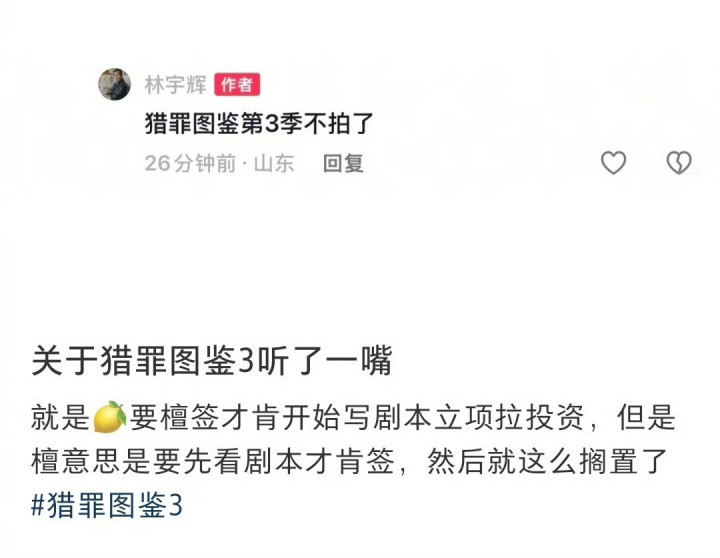Viewport: 720px width, 558px height.
Task: Click the word 嘴 ending the post title
Action: (x=376, y=361)
